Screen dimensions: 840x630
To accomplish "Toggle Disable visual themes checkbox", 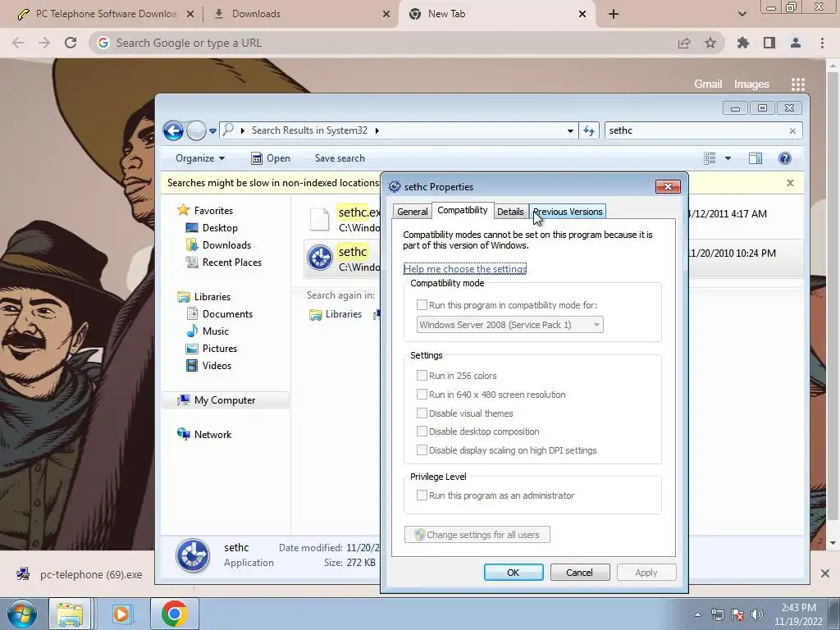I will click(422, 413).
